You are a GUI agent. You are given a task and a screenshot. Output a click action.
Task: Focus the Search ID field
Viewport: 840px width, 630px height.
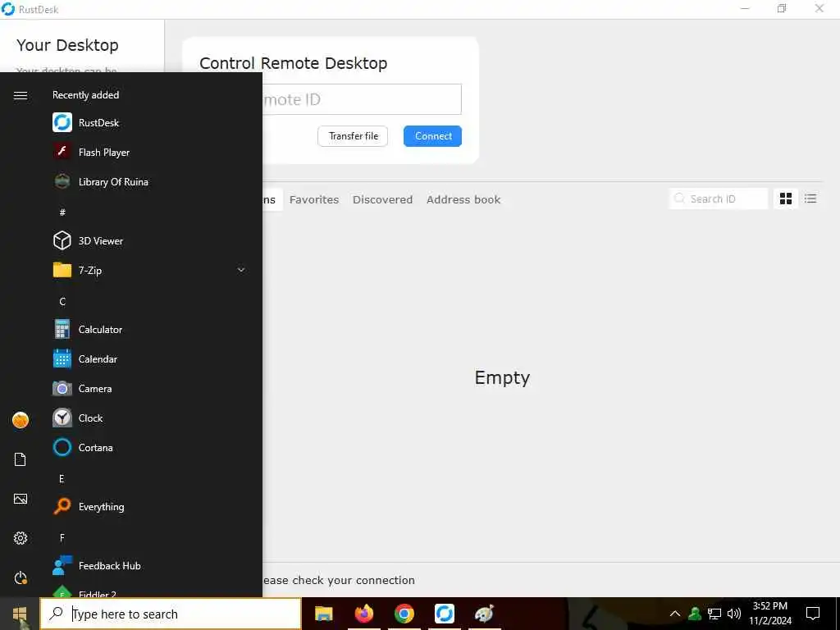click(719, 199)
